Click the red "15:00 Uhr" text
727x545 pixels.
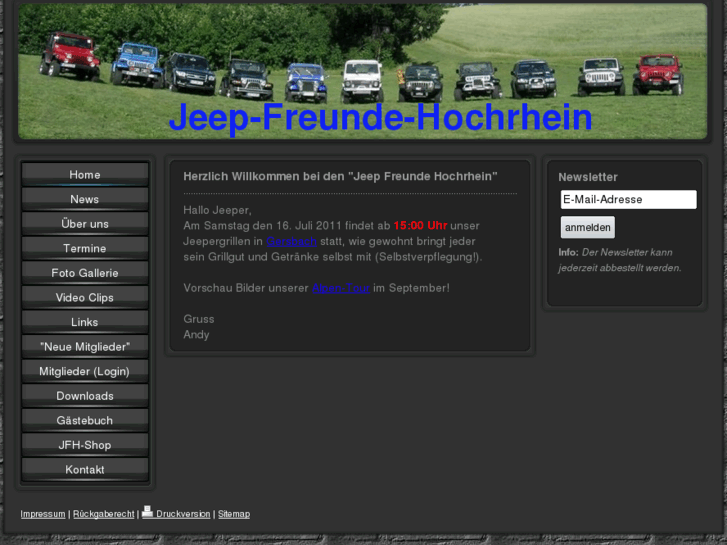(420, 226)
